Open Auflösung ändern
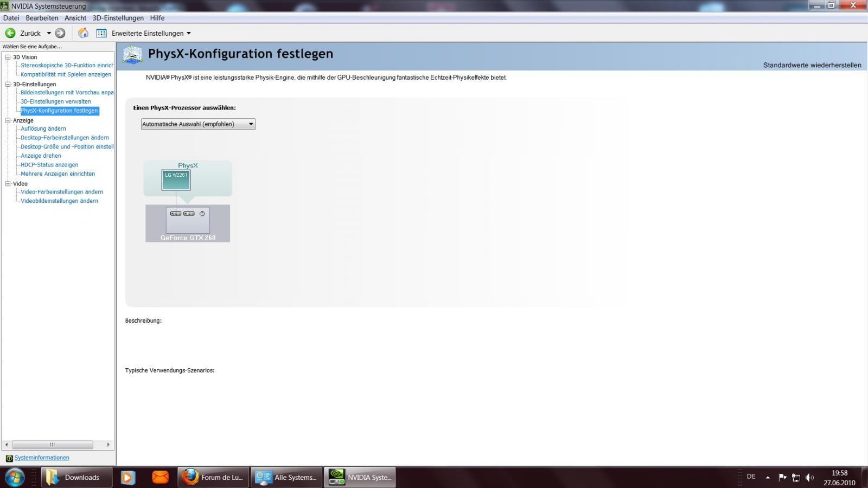The width and height of the screenshot is (868, 488). [x=43, y=129]
